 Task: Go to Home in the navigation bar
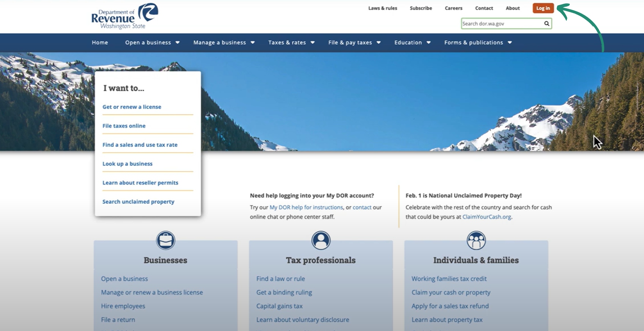pyautogui.click(x=100, y=42)
